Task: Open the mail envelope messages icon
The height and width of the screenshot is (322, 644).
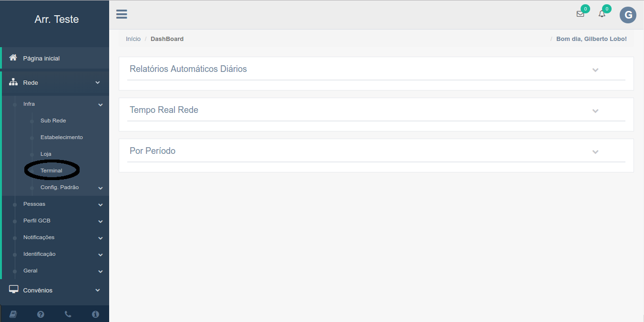Action: click(580, 14)
